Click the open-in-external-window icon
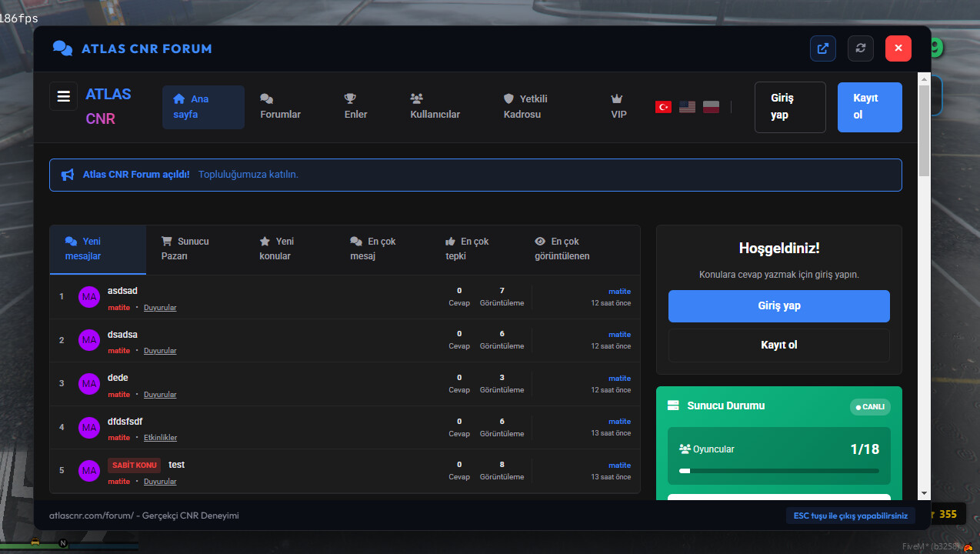Viewport: 980px width, 554px height. pyautogui.click(x=823, y=48)
